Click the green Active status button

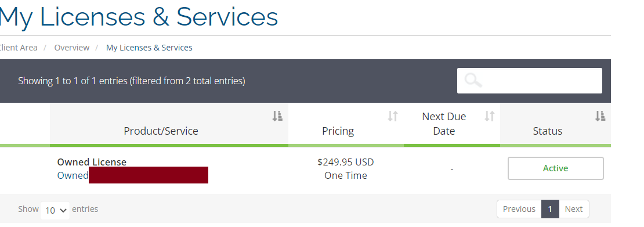pos(556,168)
